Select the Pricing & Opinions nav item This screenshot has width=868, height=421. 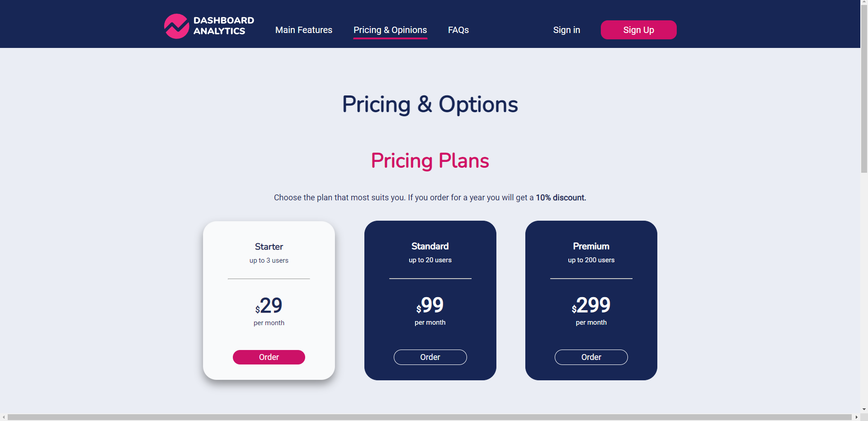[x=390, y=30]
